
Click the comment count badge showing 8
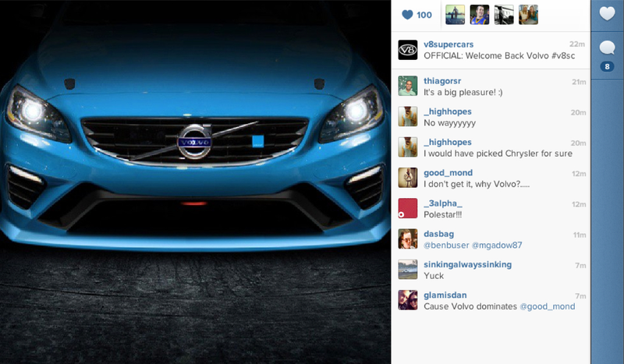(x=607, y=66)
